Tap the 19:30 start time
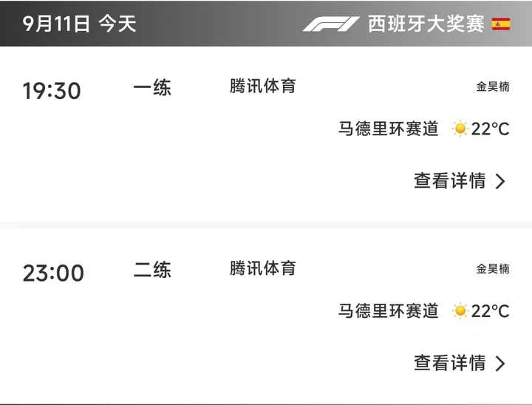The width and height of the screenshot is (532, 405). click(x=52, y=91)
